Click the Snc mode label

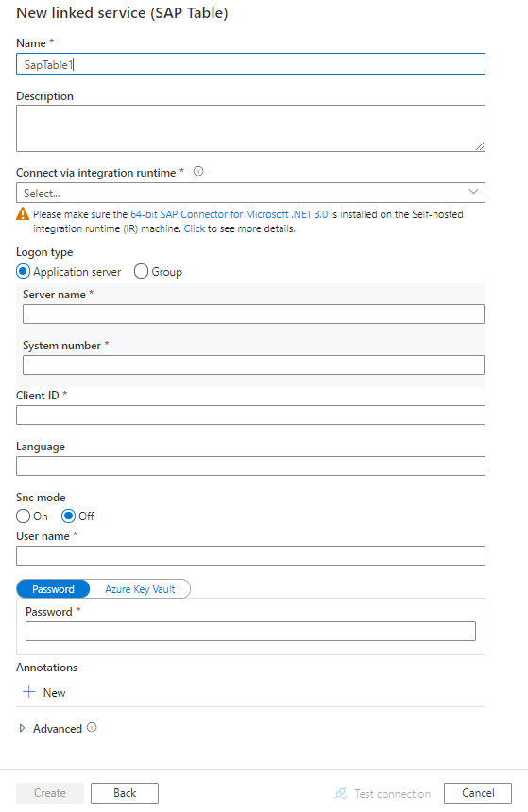point(41,498)
